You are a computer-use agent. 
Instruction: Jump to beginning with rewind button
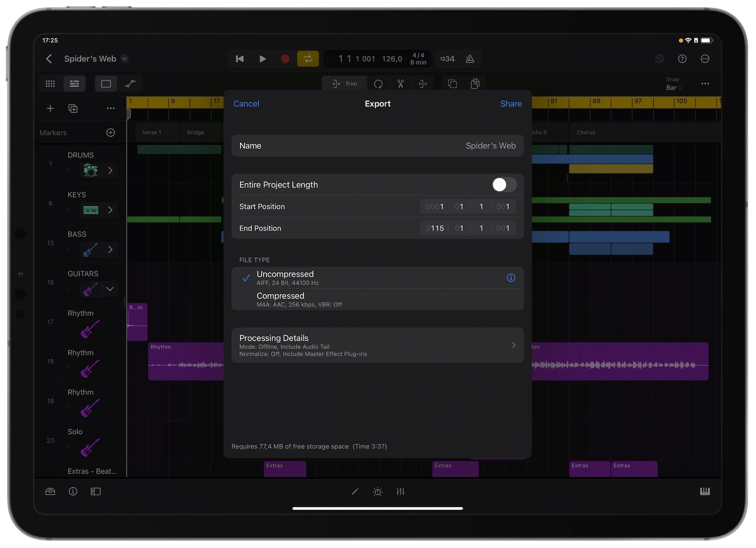(239, 59)
